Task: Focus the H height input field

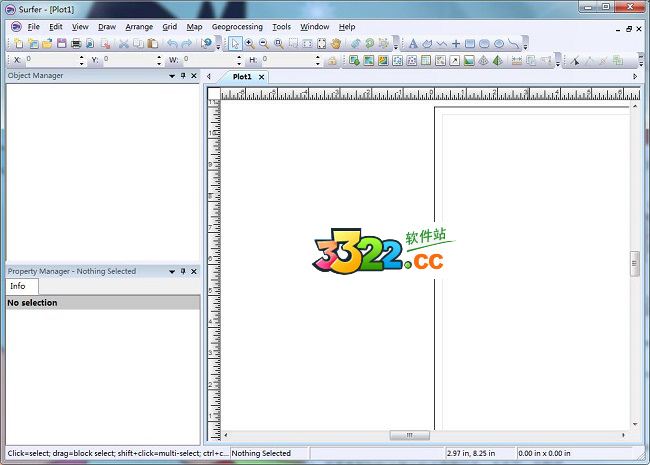Action: click(288, 61)
